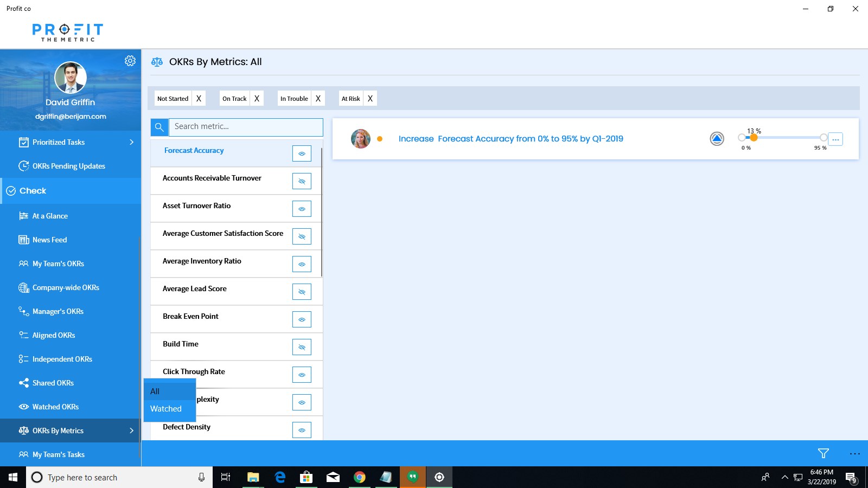The height and width of the screenshot is (488, 868).
Task: Open Hangouts icon on taskbar
Action: (413, 477)
